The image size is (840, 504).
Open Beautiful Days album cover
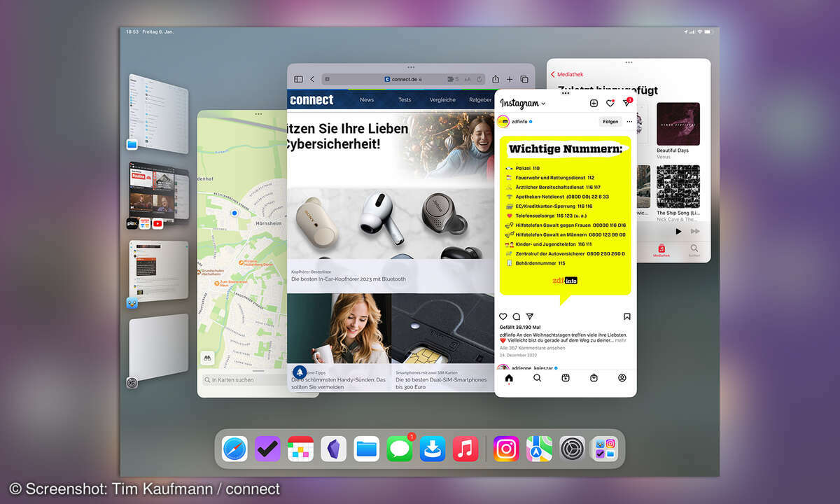[x=678, y=124]
